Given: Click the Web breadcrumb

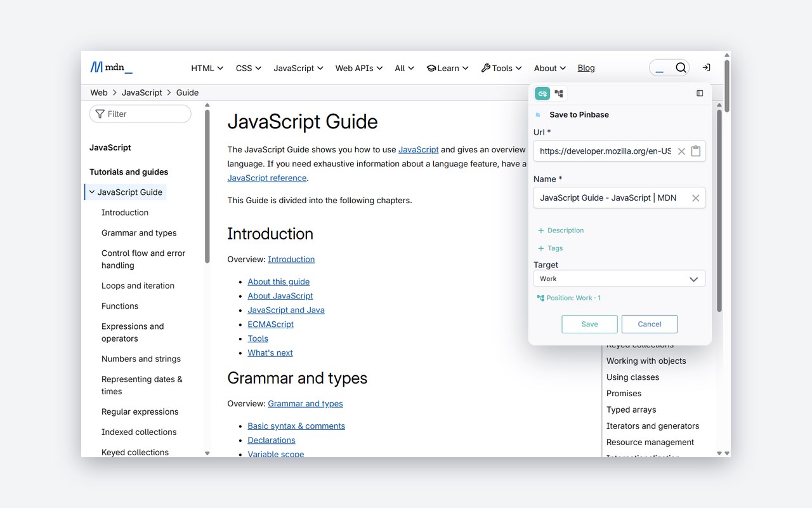Looking at the screenshot, I should coord(99,93).
